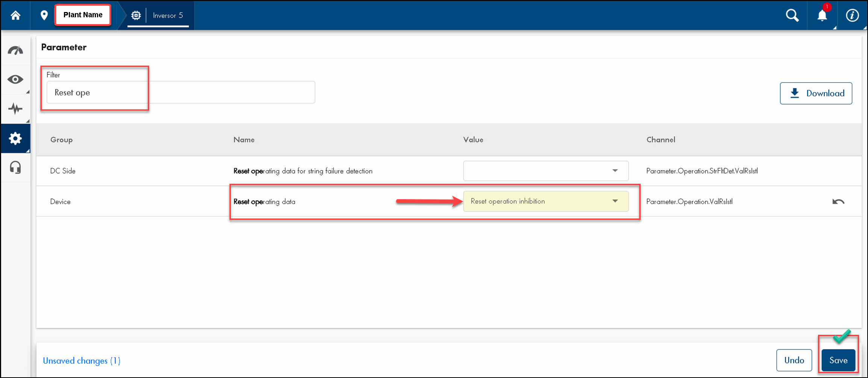Image resolution: width=868 pixels, height=378 pixels.
Task: Open the support headset sidebar icon
Action: pos(15,168)
